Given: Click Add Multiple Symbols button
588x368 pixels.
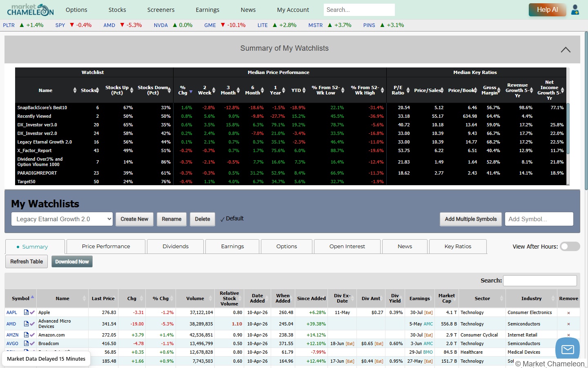Looking at the screenshot, I should pyautogui.click(x=471, y=219).
